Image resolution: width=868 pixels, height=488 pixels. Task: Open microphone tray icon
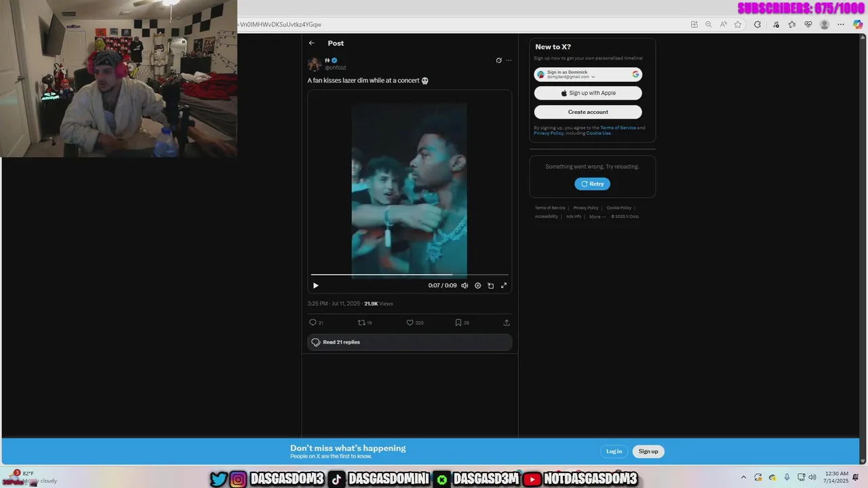click(787, 477)
